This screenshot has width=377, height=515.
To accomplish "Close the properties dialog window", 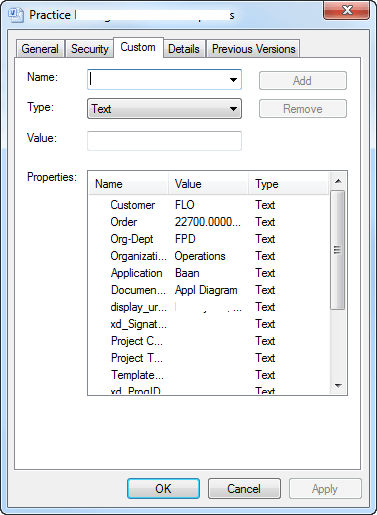I will coord(347,10).
